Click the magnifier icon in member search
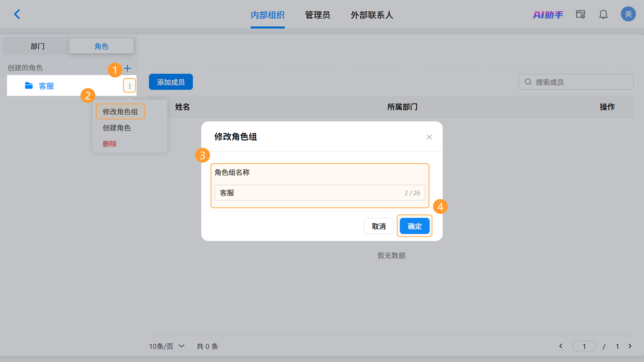The image size is (644, 362). [528, 82]
